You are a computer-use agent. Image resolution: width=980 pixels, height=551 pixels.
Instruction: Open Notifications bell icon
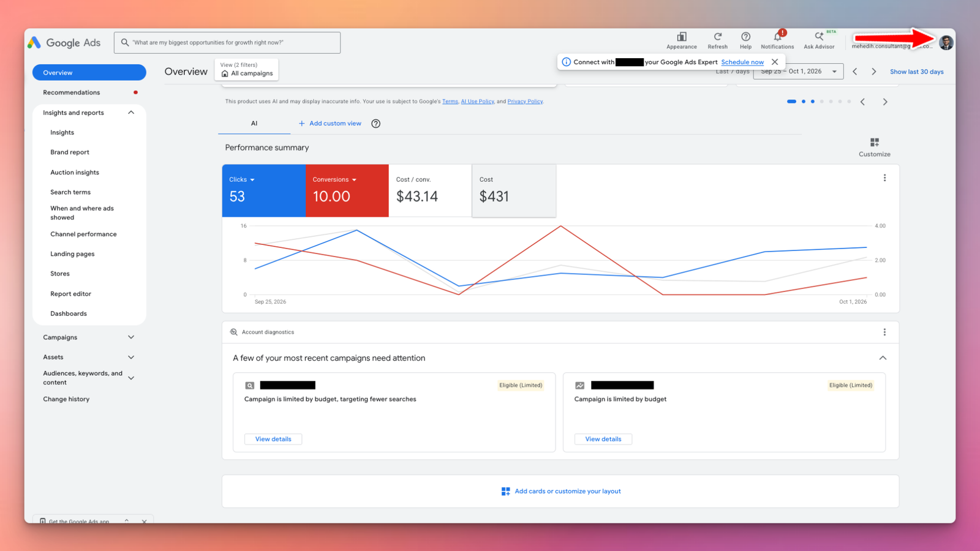(x=777, y=37)
